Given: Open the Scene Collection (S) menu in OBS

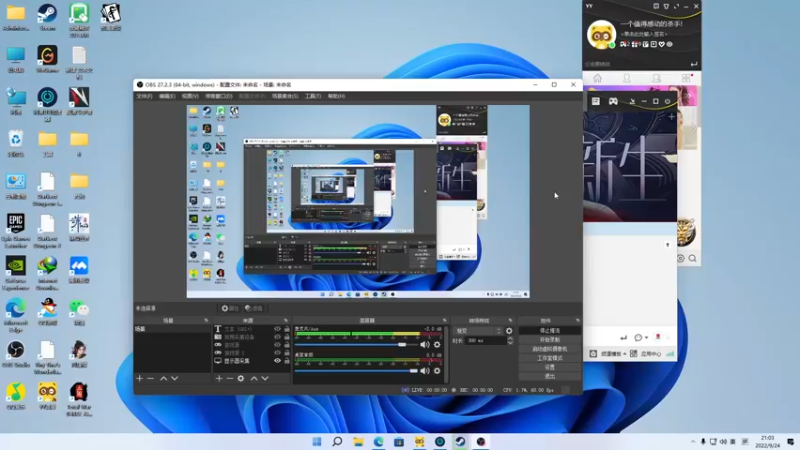Looking at the screenshot, I should click(285, 96).
